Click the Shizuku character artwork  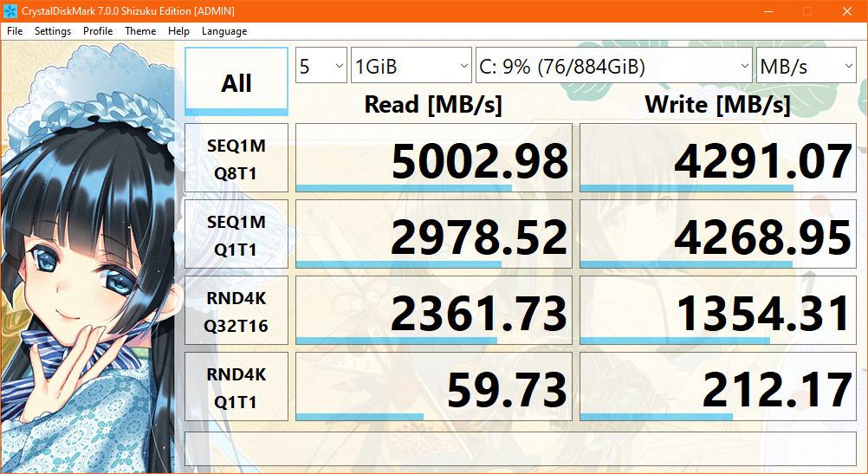(x=88, y=257)
